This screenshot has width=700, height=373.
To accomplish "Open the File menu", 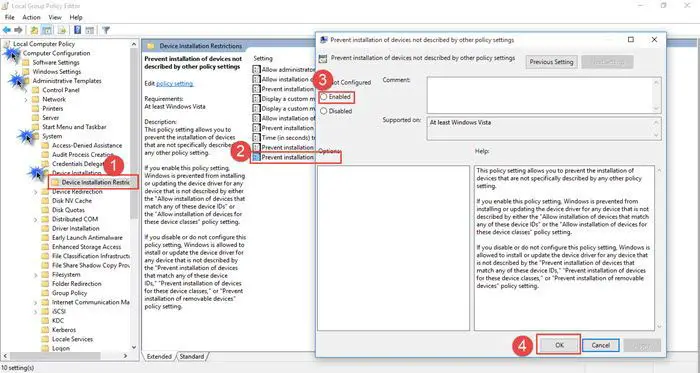I will click(9, 17).
